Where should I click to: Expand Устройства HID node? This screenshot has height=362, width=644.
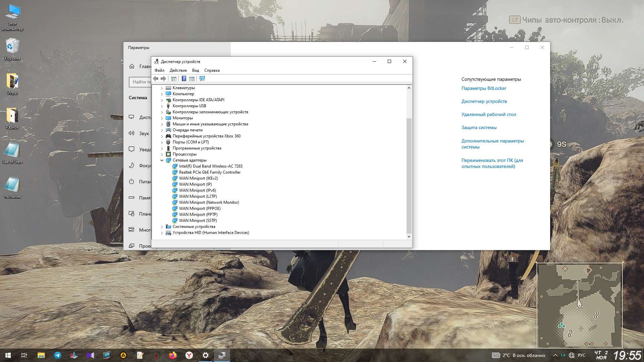click(162, 233)
